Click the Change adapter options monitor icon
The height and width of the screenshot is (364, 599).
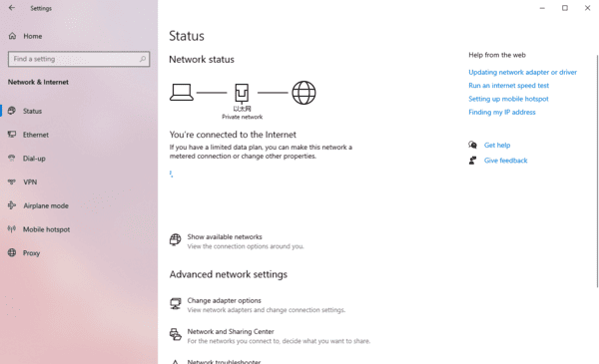coord(176,304)
